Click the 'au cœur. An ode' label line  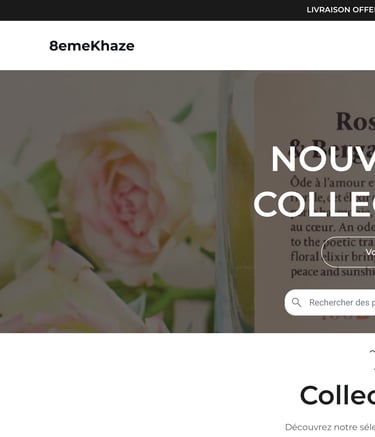tap(333, 227)
